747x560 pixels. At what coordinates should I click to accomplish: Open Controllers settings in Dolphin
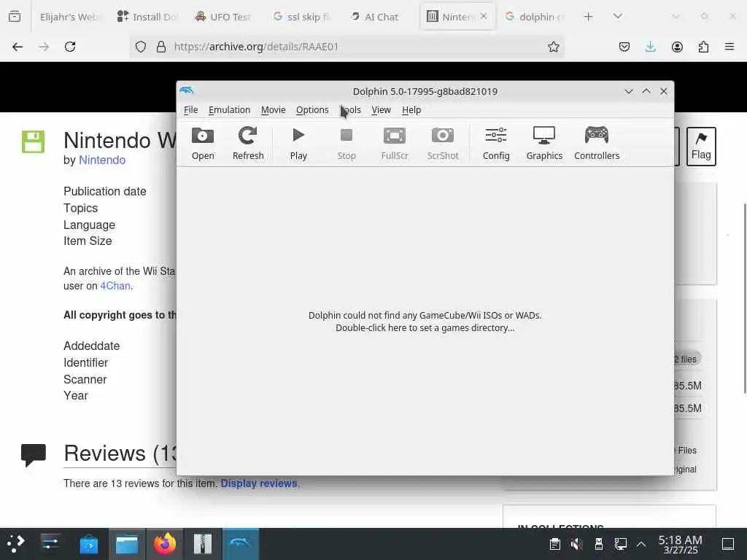pyautogui.click(x=597, y=144)
